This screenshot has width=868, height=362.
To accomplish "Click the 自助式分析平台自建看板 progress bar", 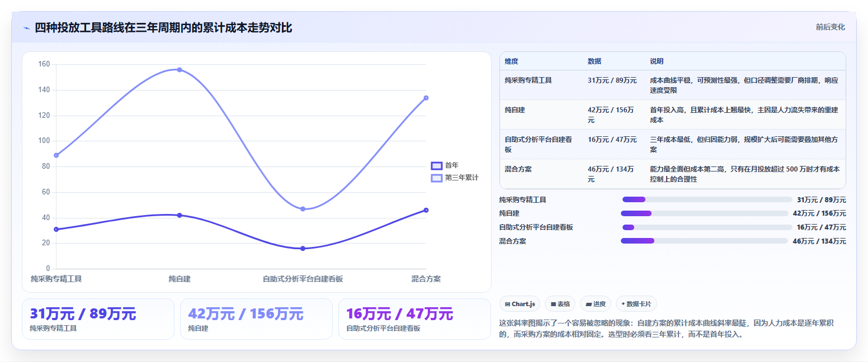I will pos(707,227).
